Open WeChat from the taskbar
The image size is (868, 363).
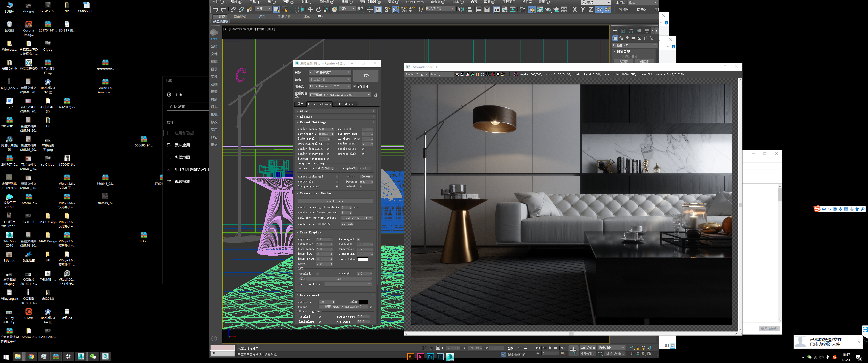click(x=93, y=356)
